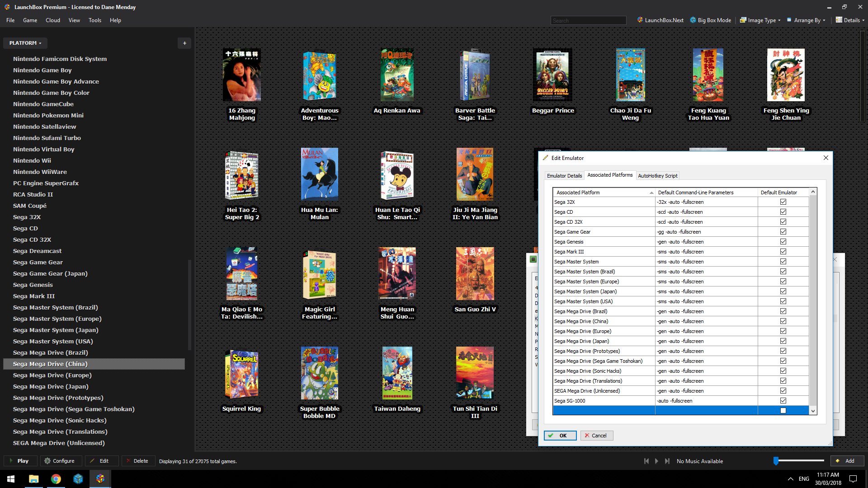Open the PLATFORM filter dropdown

25,43
